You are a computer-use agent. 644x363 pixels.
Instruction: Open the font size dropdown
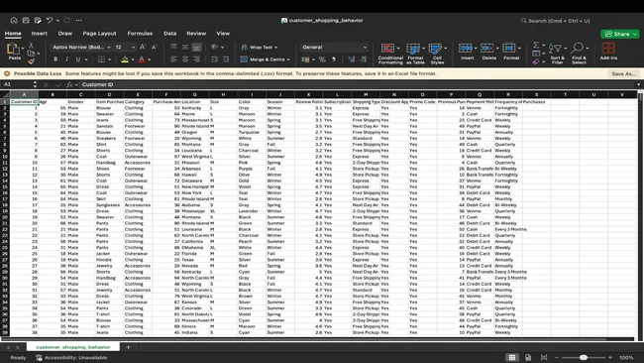tap(133, 48)
